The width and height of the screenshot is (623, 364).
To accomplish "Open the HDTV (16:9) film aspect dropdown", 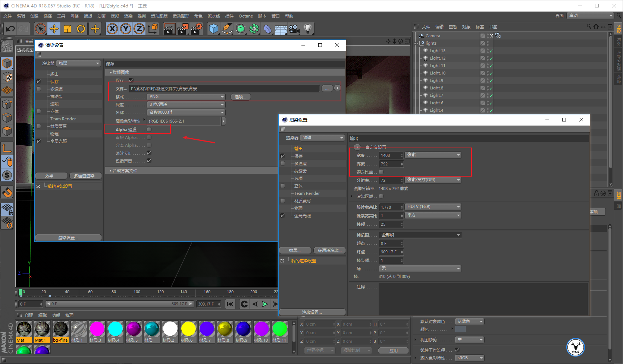I will 433,206.
